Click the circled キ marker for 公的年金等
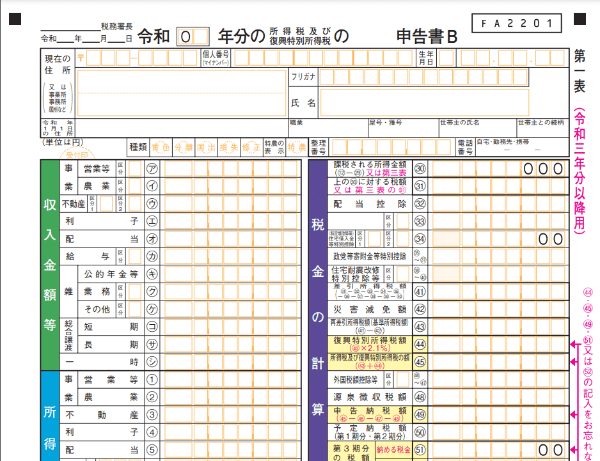Viewport: 600px width, 461px height. point(151,273)
